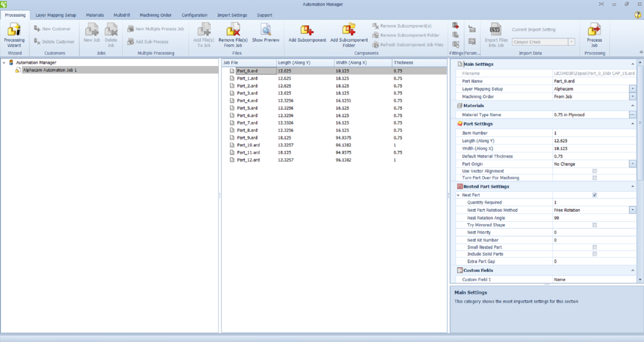Open the Help question mark icon
This screenshot has width=644, height=342.
pos(637,15)
